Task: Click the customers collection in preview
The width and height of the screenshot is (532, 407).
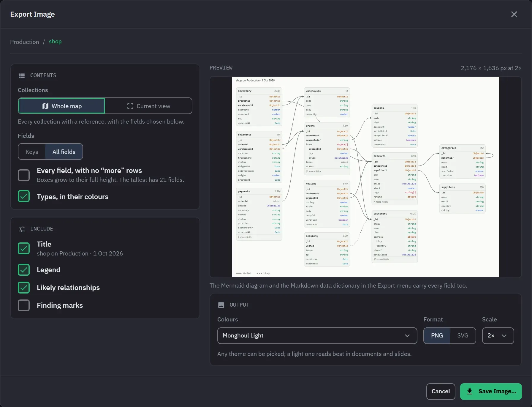Action: pyautogui.click(x=395, y=237)
